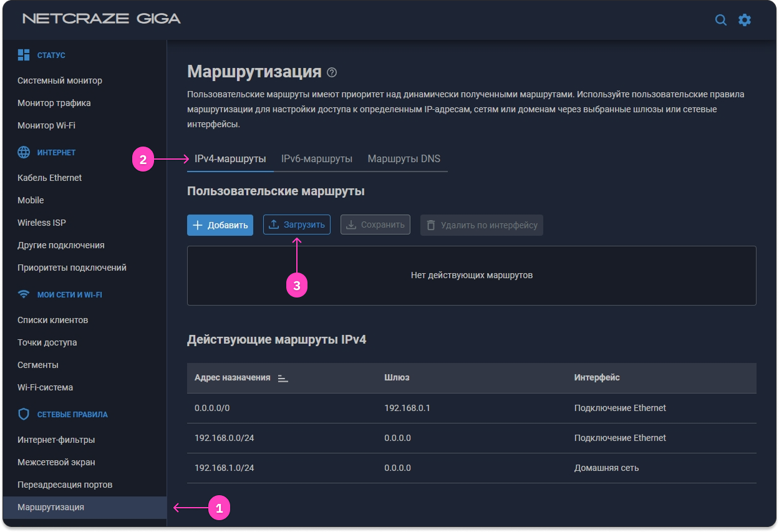
Task: Click the network rules shield icon
Action: (x=24, y=414)
